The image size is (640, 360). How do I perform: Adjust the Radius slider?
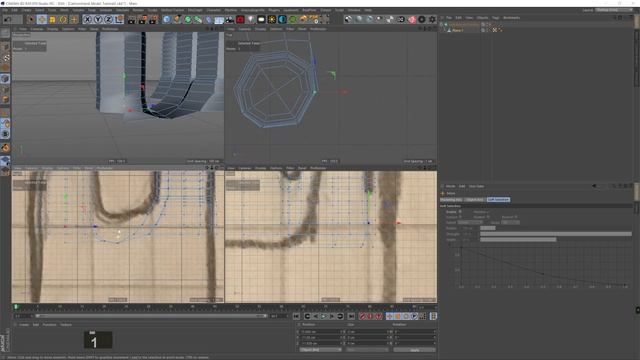coord(556,228)
